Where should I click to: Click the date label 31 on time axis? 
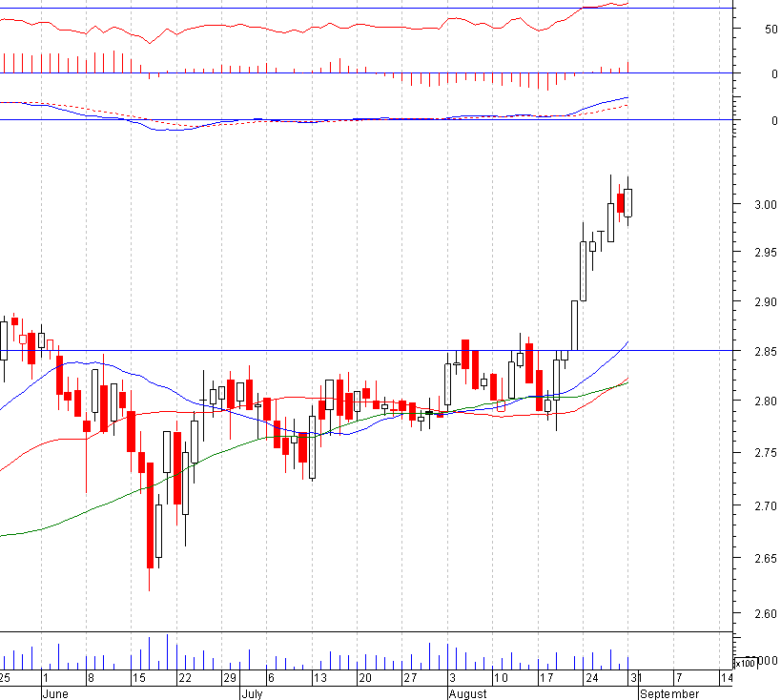635,677
